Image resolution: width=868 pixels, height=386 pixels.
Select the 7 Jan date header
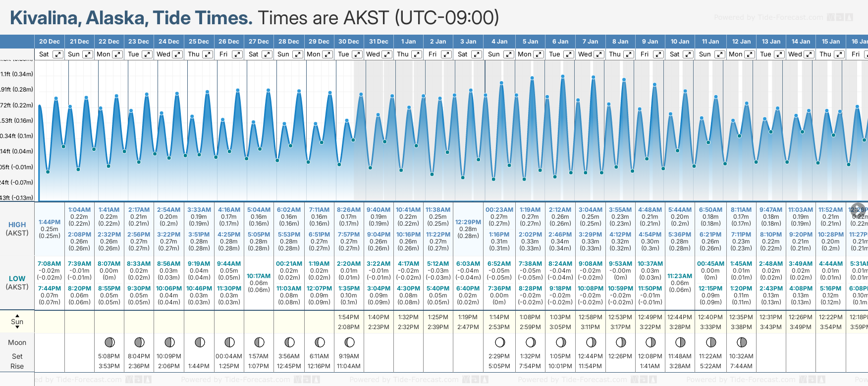tap(591, 42)
